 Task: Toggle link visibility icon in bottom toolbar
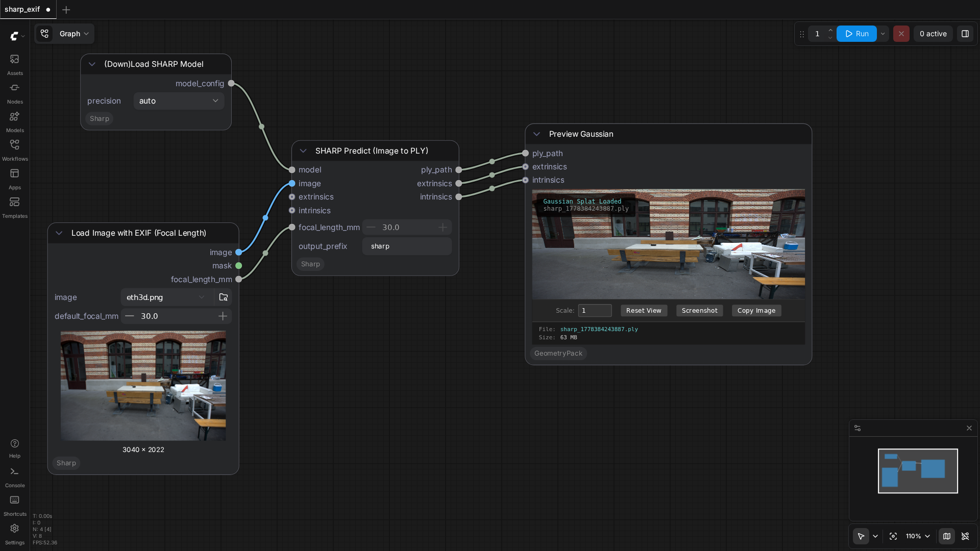(x=965, y=536)
